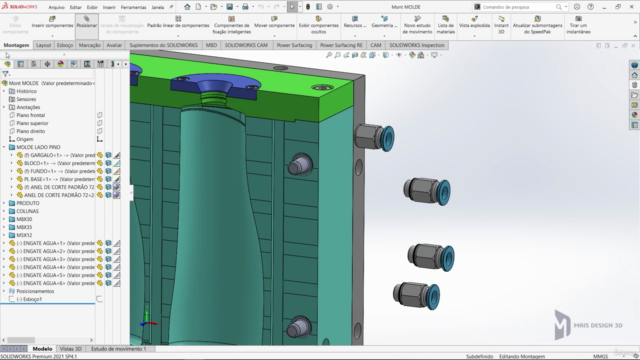Toggle visibility of Plano frontal
The image size is (640, 360).
pos(100,115)
